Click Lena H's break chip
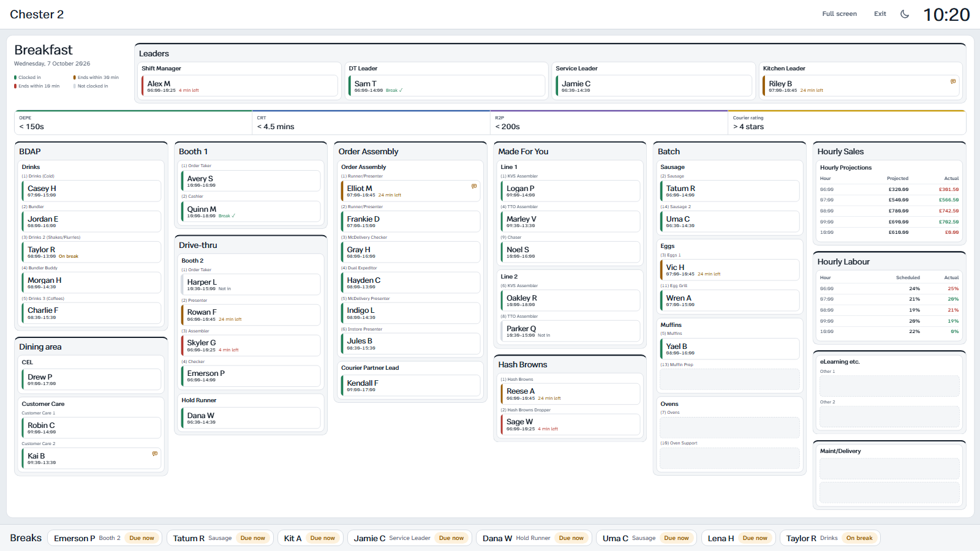Screen dimensions: 980x551 (738, 538)
